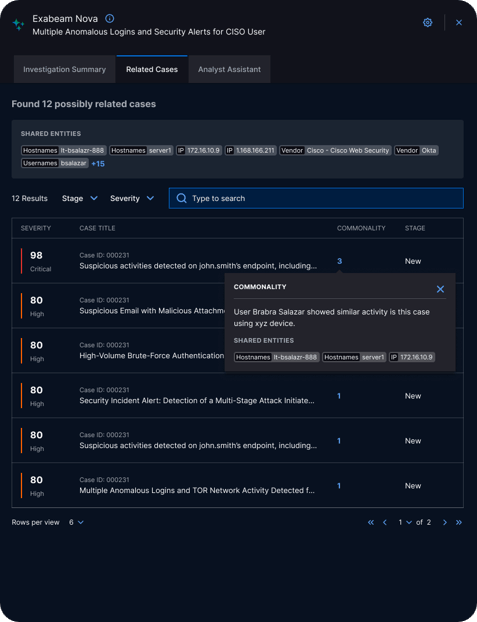Screen dimensions: 477x622
Task: Click commonality count for TOR Network Activity row
Action: tap(339, 486)
